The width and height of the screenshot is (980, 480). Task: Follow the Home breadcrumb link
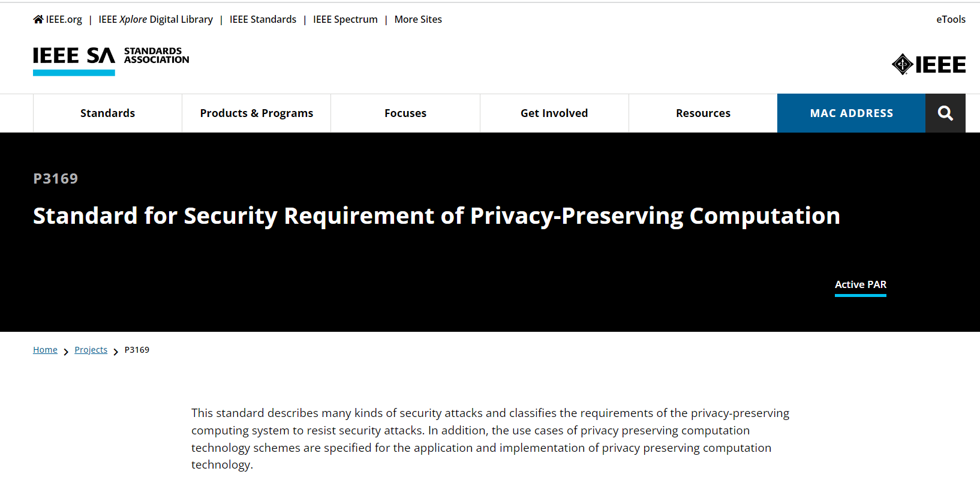[45, 350]
